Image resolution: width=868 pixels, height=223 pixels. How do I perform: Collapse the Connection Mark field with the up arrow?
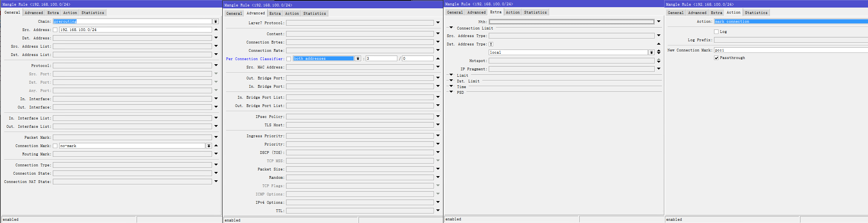[x=216, y=146]
